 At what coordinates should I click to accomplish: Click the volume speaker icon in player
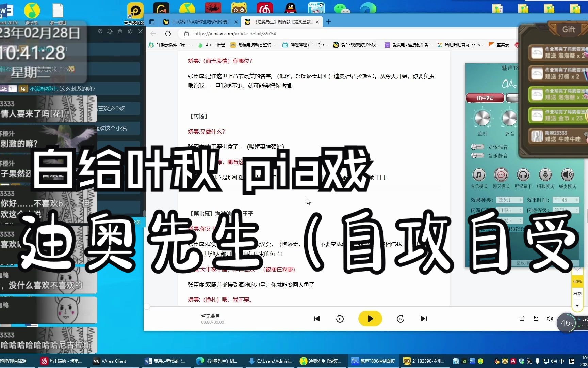click(x=550, y=319)
